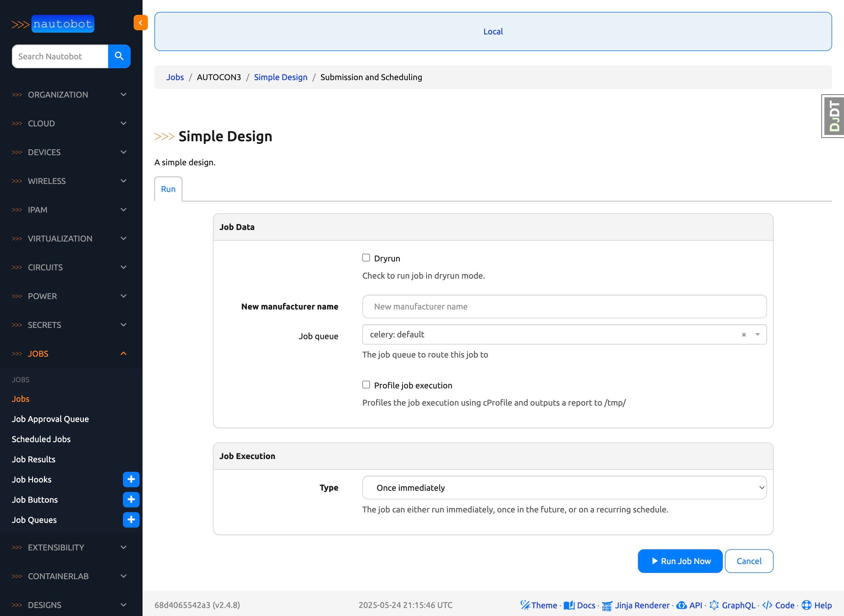
Task: Add a new Job Queue via plus icon
Action: pyautogui.click(x=131, y=520)
